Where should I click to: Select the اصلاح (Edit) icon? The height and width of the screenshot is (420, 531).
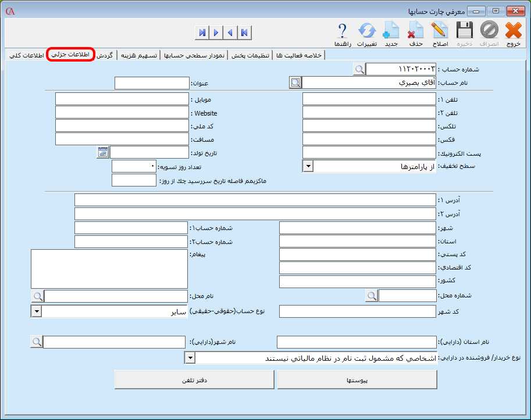click(439, 30)
